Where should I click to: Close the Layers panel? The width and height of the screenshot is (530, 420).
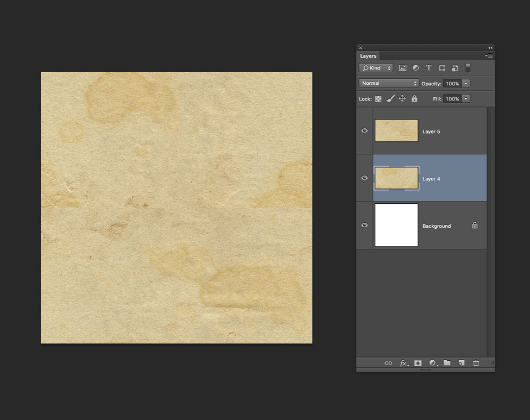tap(361, 48)
